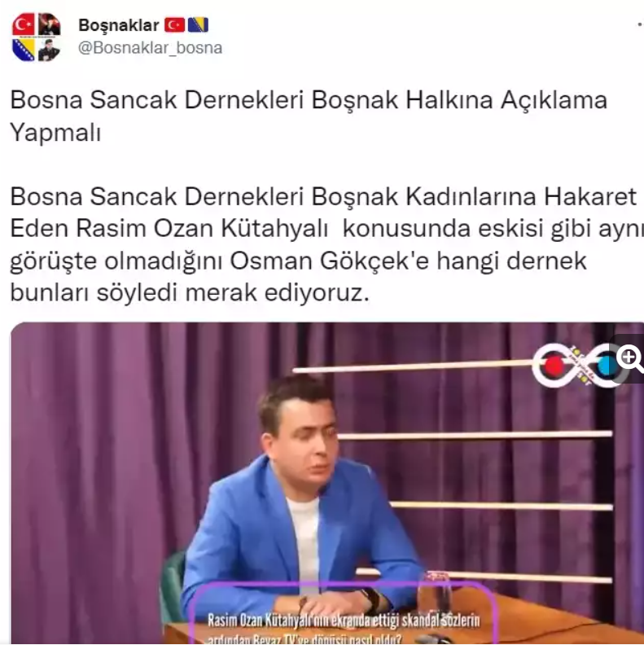Click the red circle in infinity logo
The image size is (644, 645).
click(553, 366)
